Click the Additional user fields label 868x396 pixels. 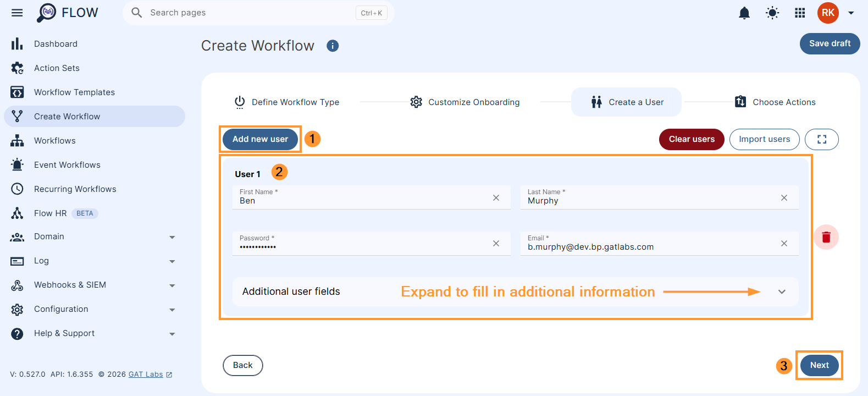point(291,291)
